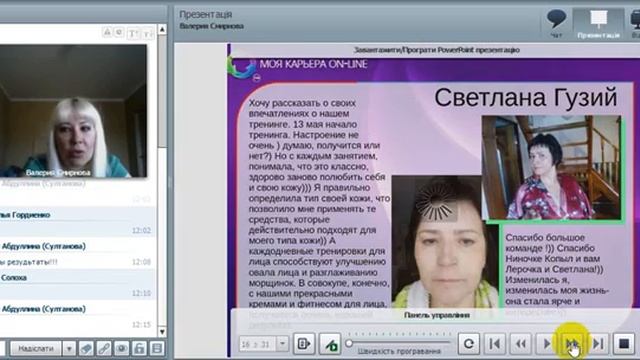Click Валерия Смирнова webcam video
This screenshot has width=640, height=360.
pyautogui.click(x=73, y=111)
